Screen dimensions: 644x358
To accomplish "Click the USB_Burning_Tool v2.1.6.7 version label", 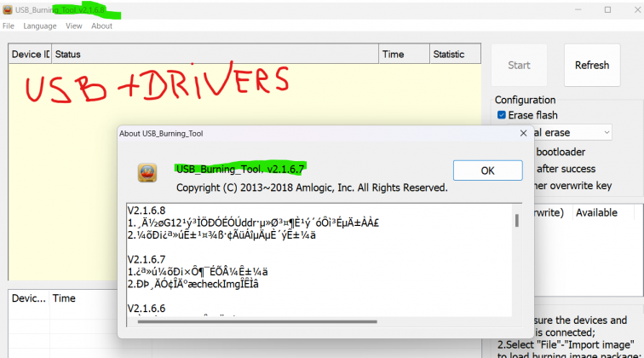I will click(x=240, y=169).
